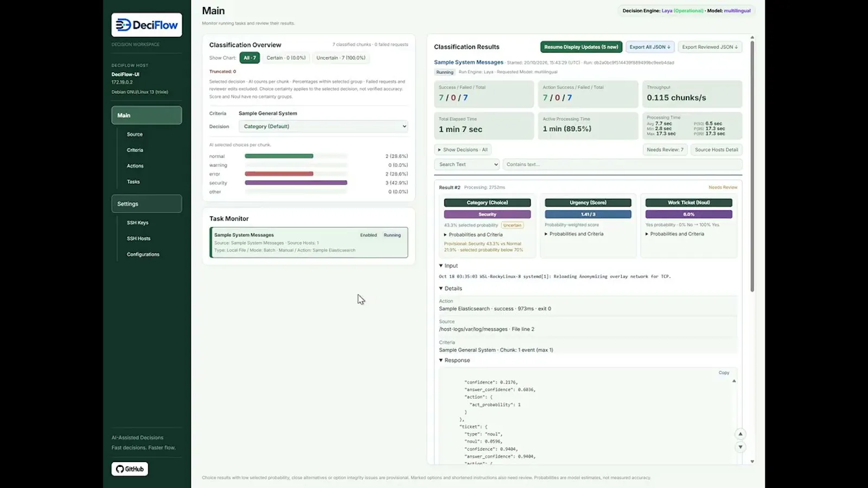Viewport: 868px width, 488px height.
Task: Click the Contains text search field
Action: 622,164
